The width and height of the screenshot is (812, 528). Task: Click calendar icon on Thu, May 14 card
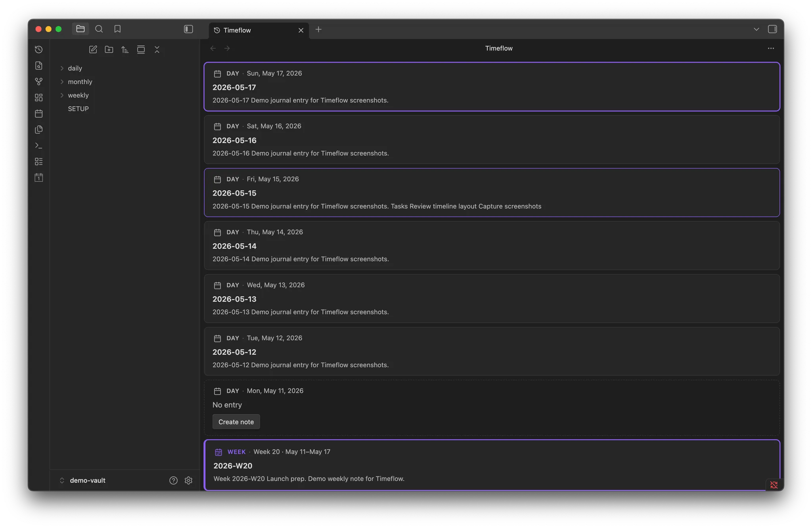217,232
